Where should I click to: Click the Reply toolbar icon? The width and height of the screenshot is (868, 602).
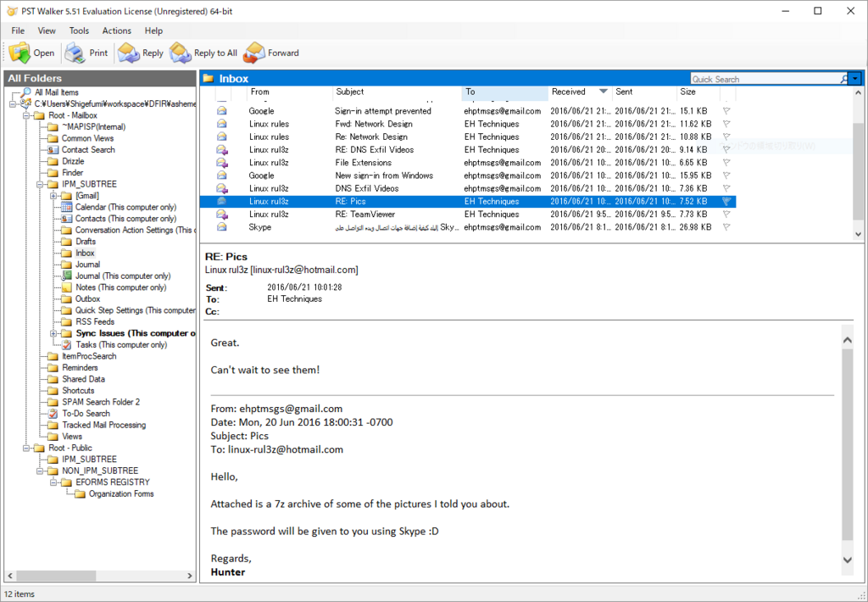pyautogui.click(x=129, y=53)
